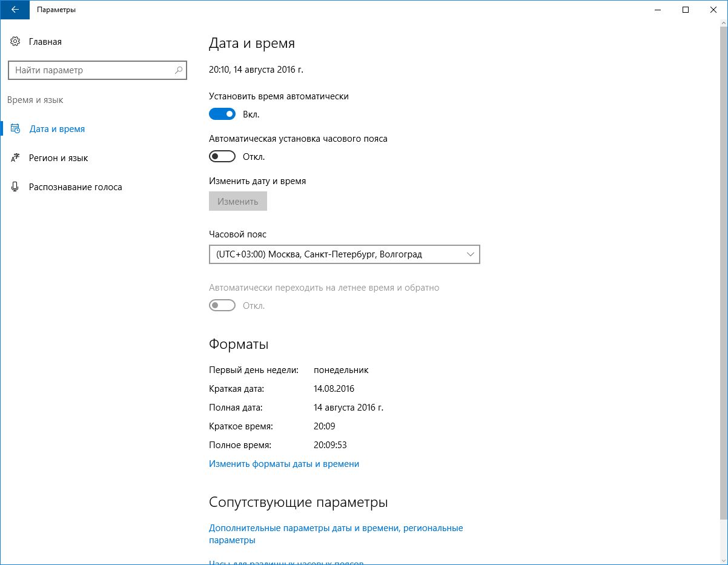Go to Распознавание голоса in the sidebar
Screen dimensions: 728x565
tap(75, 187)
